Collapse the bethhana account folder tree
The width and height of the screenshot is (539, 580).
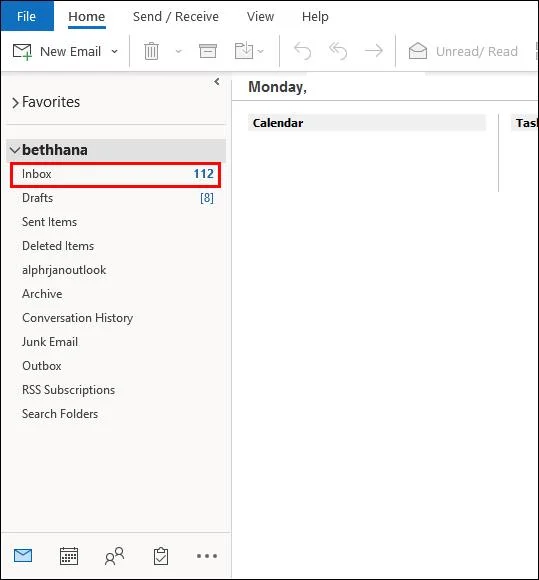[15, 150]
